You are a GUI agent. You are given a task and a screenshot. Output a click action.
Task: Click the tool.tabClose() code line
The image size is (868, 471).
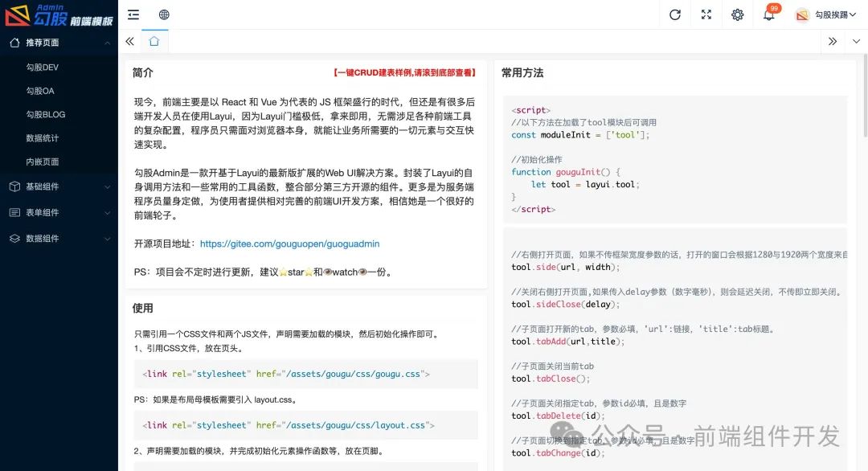551,379
